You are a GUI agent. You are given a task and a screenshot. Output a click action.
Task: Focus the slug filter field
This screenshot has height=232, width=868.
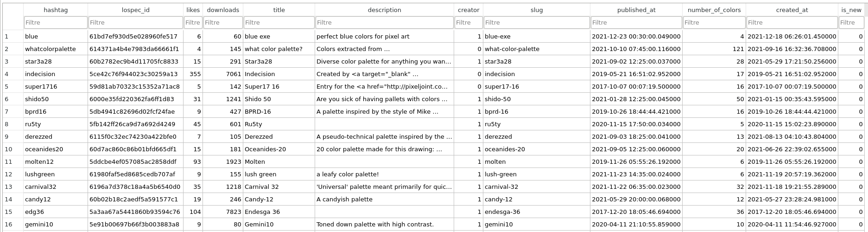(x=537, y=22)
